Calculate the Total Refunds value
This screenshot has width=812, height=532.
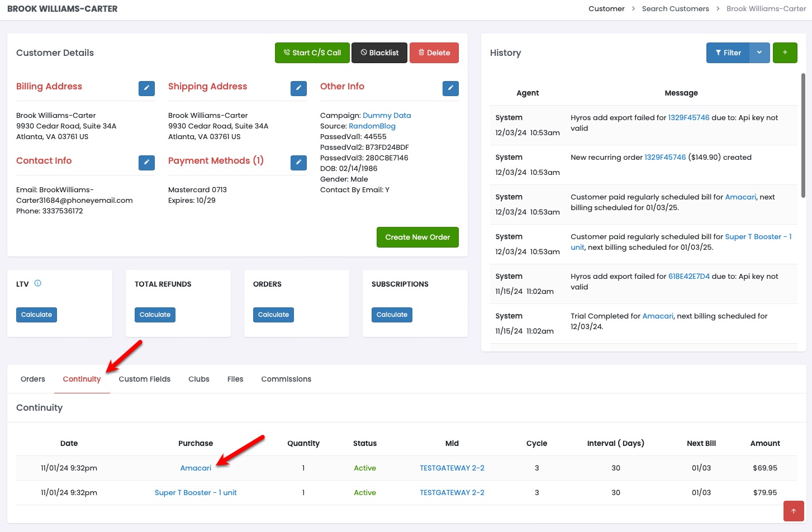[155, 315]
